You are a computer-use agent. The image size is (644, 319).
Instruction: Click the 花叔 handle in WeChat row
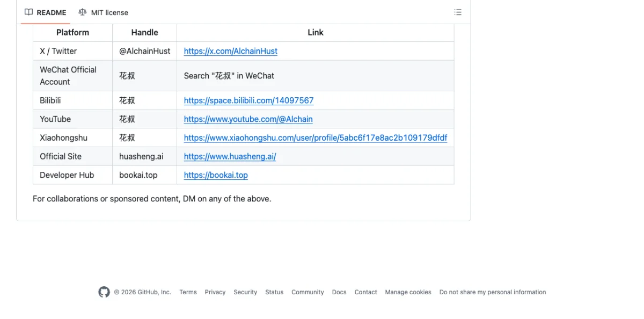pyautogui.click(x=127, y=76)
